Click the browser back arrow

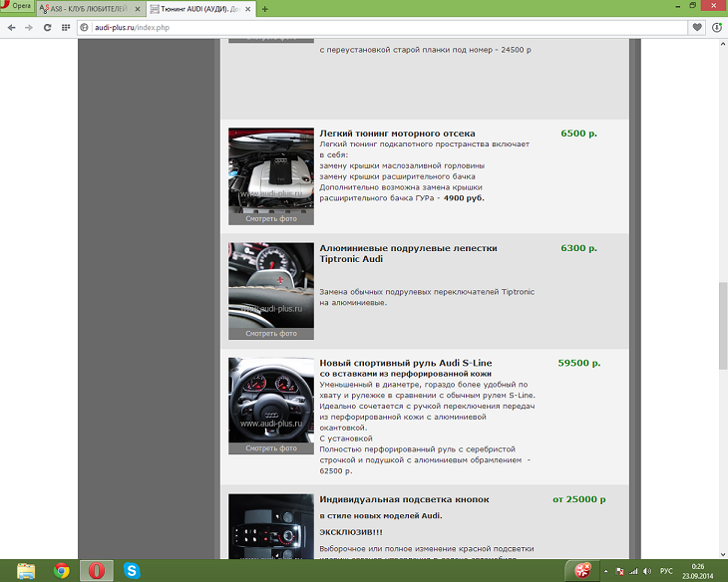coord(11,27)
